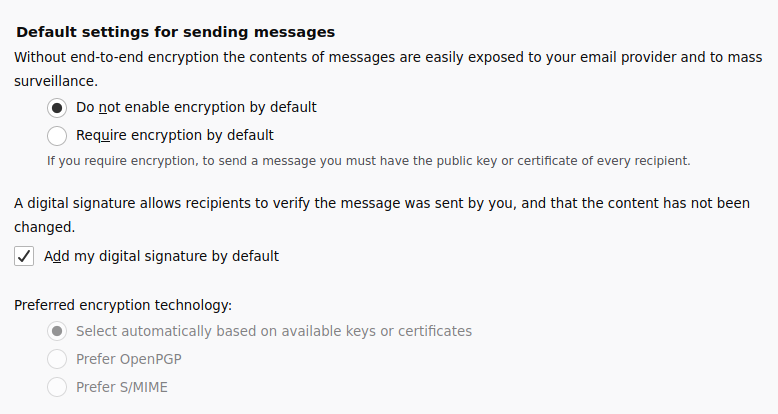
Task: Click the word "surveillance." in the description
Action: (x=55, y=80)
